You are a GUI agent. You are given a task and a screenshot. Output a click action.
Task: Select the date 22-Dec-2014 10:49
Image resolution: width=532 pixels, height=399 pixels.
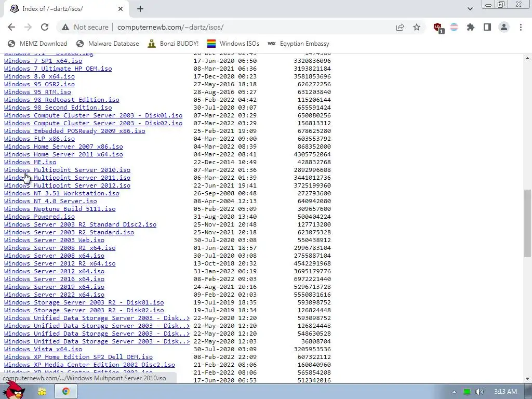click(x=225, y=163)
